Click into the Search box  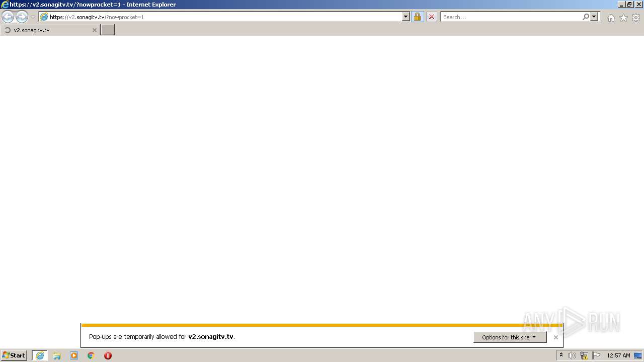tap(511, 17)
